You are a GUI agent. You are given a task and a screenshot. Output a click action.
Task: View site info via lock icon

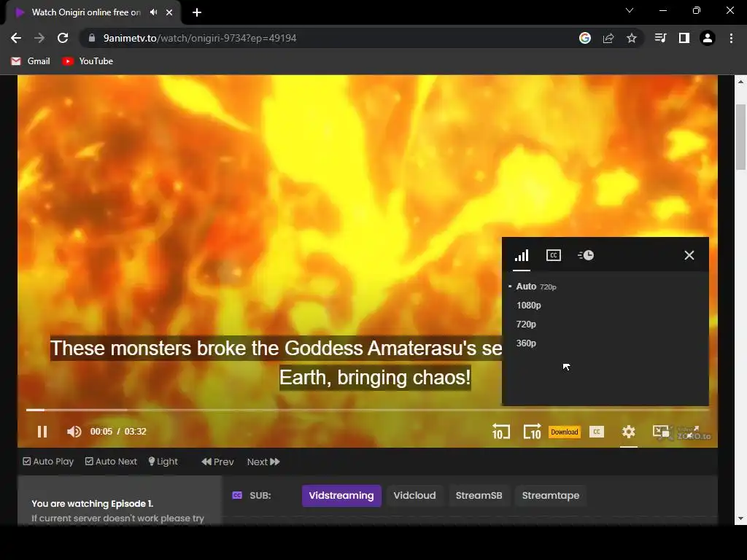[x=91, y=38]
